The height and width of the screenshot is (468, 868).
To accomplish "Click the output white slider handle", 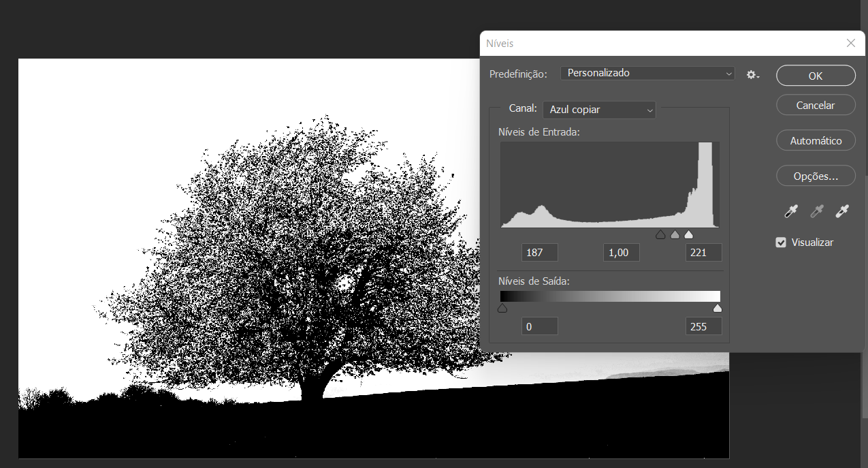I will (x=717, y=309).
